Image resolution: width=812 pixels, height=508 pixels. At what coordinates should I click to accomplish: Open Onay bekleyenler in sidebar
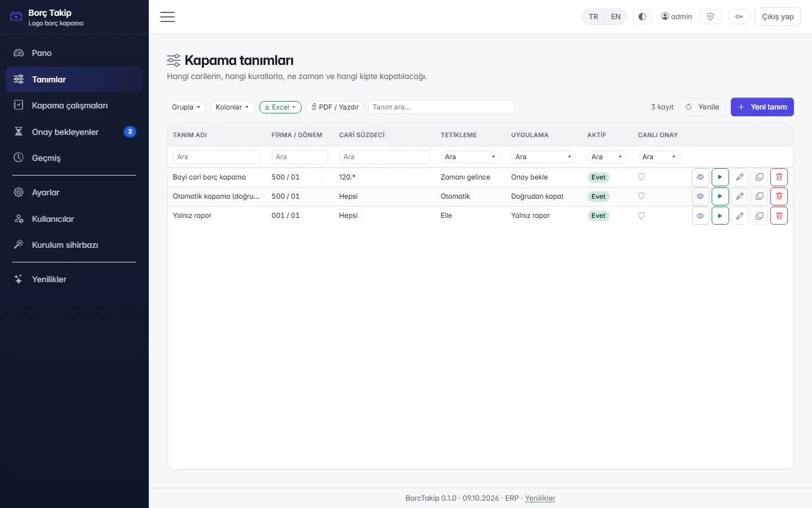coord(74,132)
